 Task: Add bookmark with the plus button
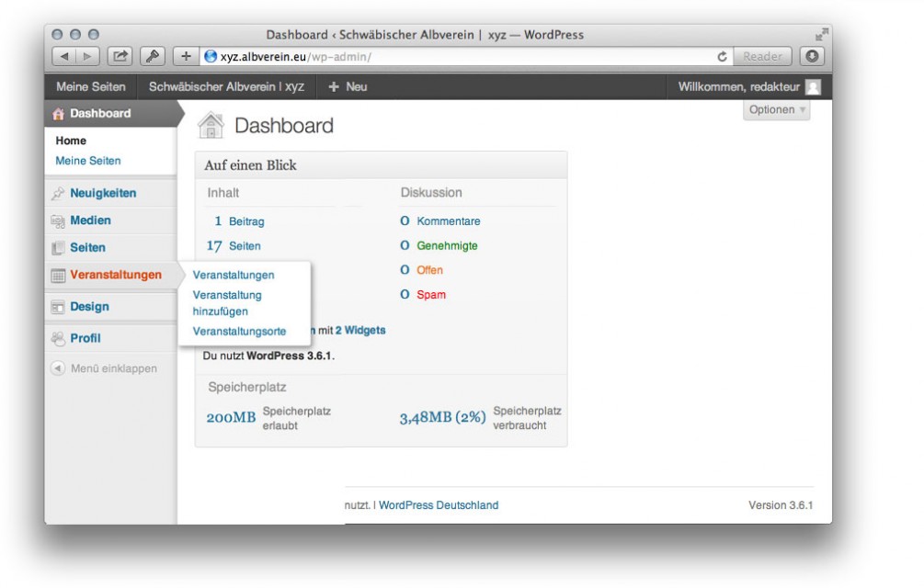pyautogui.click(x=186, y=57)
